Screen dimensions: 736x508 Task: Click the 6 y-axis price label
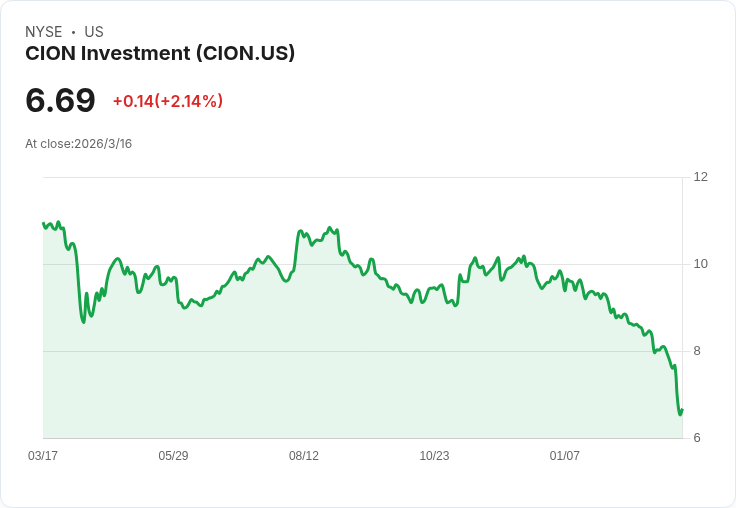click(x=697, y=438)
